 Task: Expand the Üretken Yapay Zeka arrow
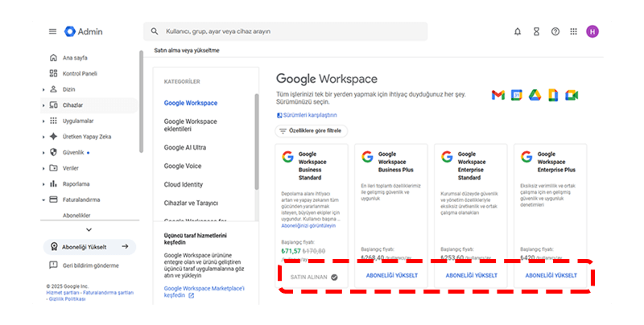coord(43,137)
